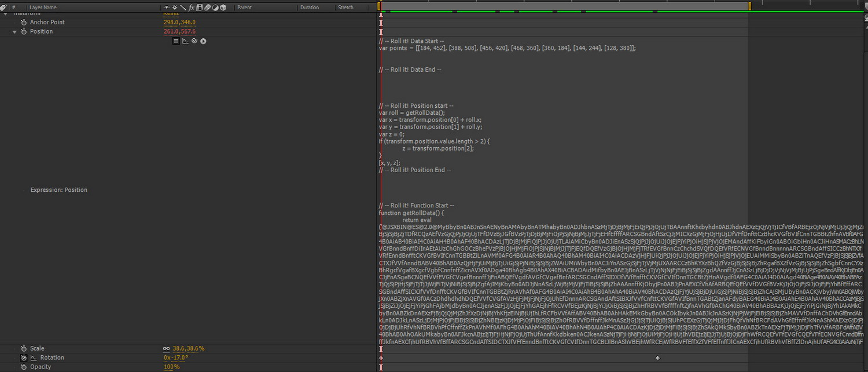Click the Frame Blending column icon
868x372 pixels.
click(x=199, y=8)
